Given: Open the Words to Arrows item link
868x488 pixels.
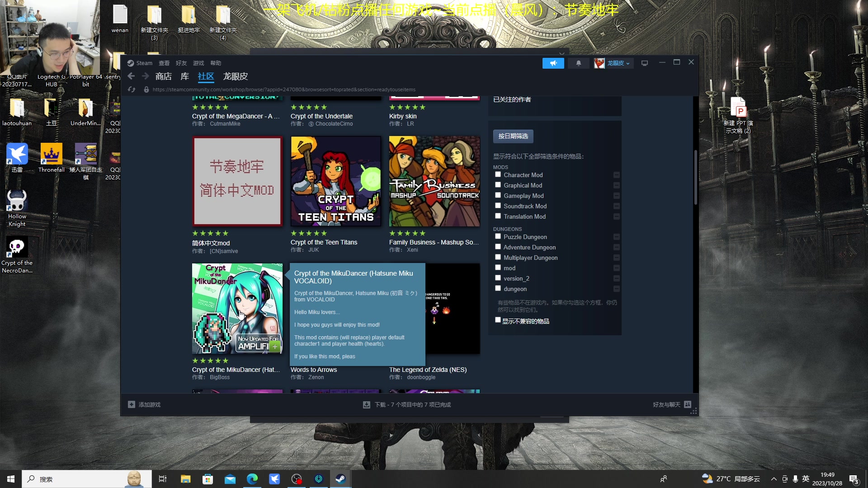Looking at the screenshot, I should (x=314, y=370).
